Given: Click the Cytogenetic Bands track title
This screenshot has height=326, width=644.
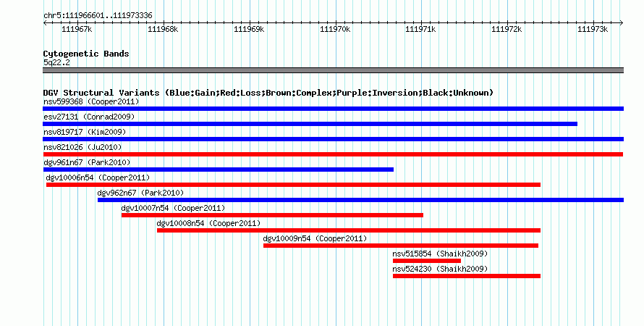Looking at the screenshot, I should pos(86,54).
